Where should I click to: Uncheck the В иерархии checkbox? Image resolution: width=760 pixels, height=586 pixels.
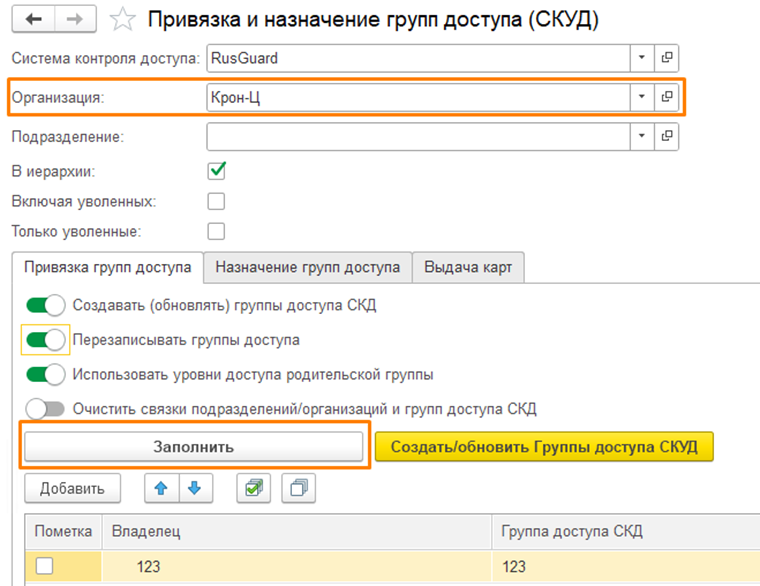point(216,171)
